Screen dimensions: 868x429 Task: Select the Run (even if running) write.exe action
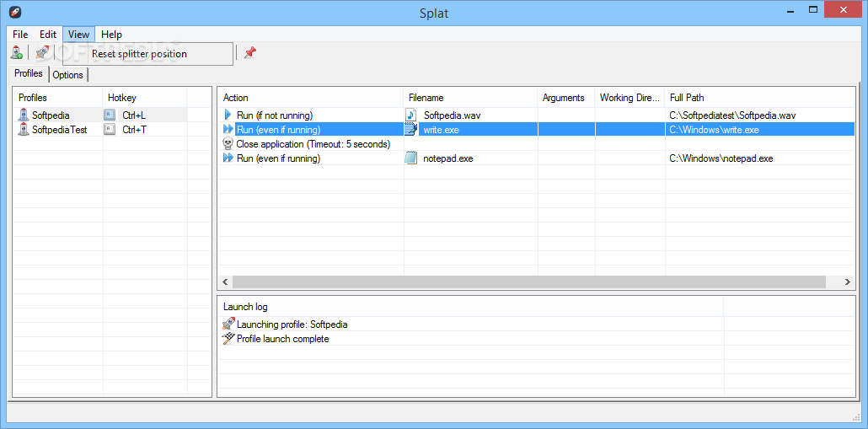[536, 130]
